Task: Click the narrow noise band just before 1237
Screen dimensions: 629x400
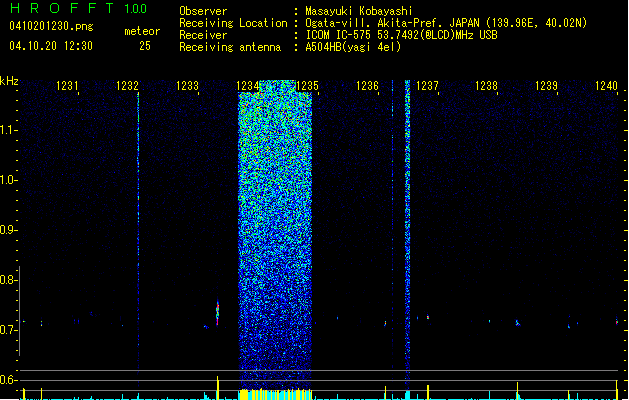Action: [408, 235]
